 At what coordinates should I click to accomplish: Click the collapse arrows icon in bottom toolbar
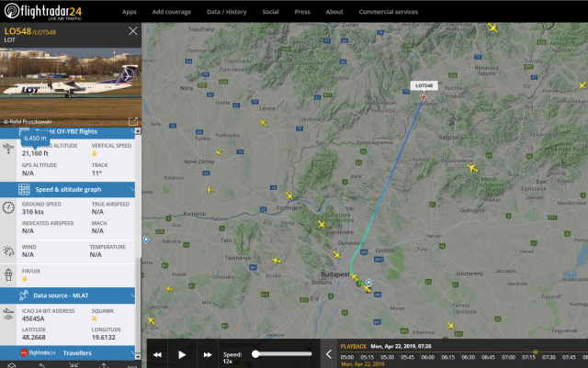73,366
